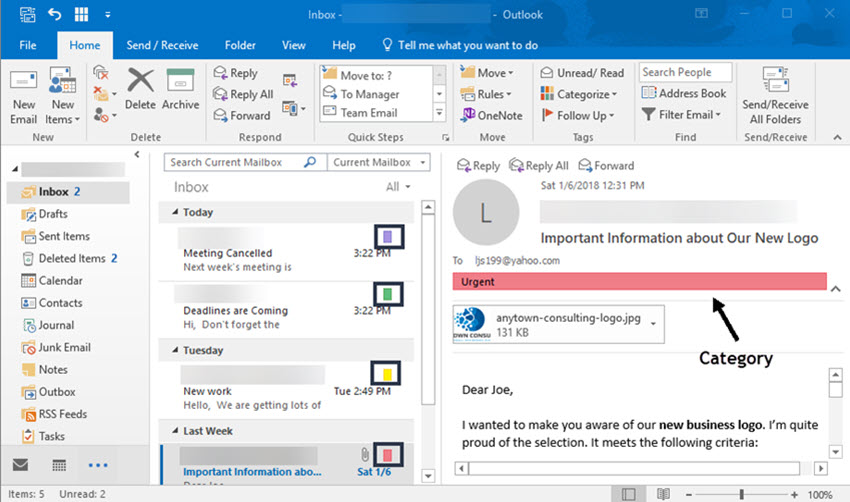Open the attachment dropdown for anytown-consulting-logo.jpg
Viewport: 850px width, 502px height.
point(654,324)
